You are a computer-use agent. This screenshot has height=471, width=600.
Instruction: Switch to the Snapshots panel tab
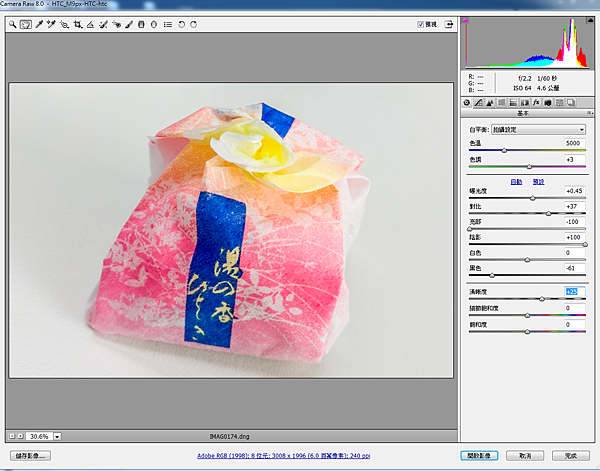[571, 103]
